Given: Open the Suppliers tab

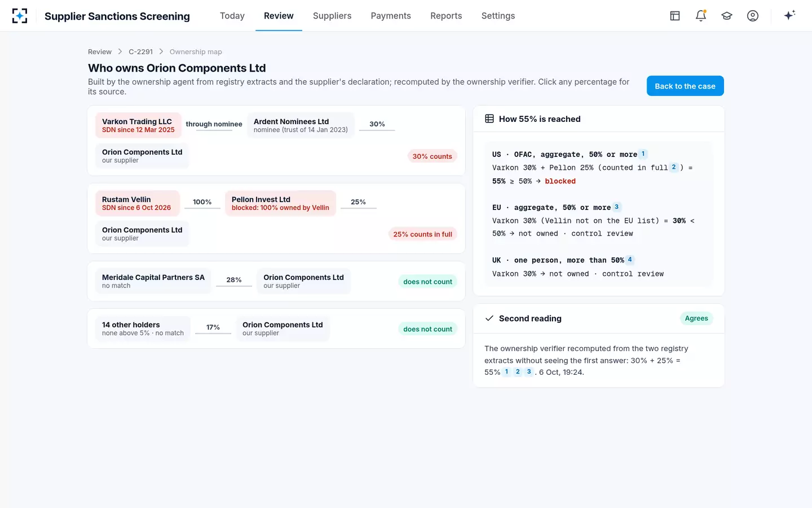Looking at the screenshot, I should [x=332, y=16].
